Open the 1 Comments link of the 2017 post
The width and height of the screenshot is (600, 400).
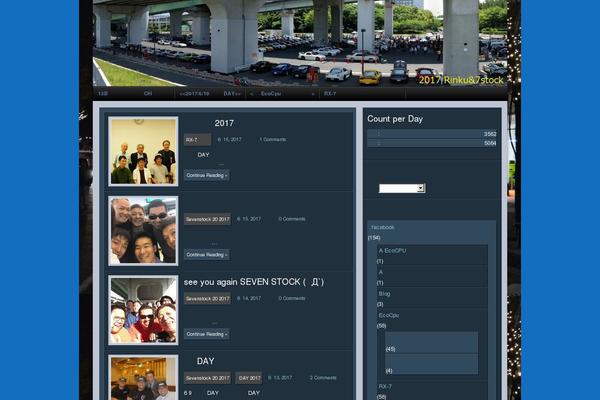(272, 140)
